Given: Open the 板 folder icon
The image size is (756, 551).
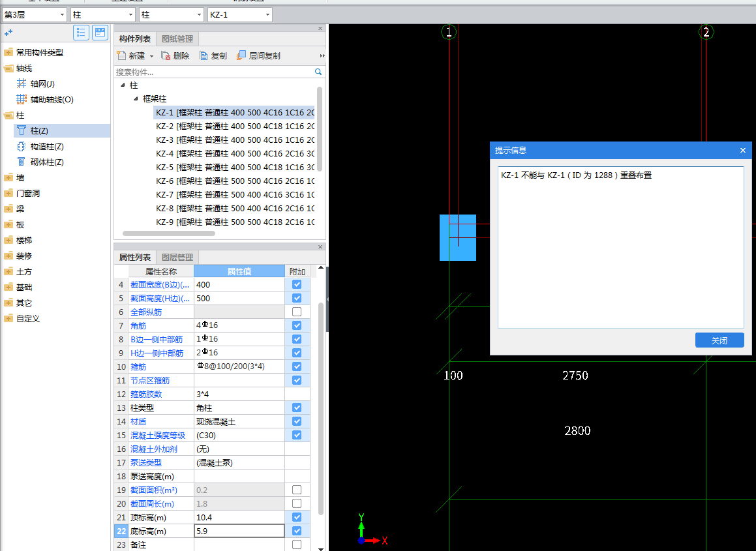Looking at the screenshot, I should 8,225.
